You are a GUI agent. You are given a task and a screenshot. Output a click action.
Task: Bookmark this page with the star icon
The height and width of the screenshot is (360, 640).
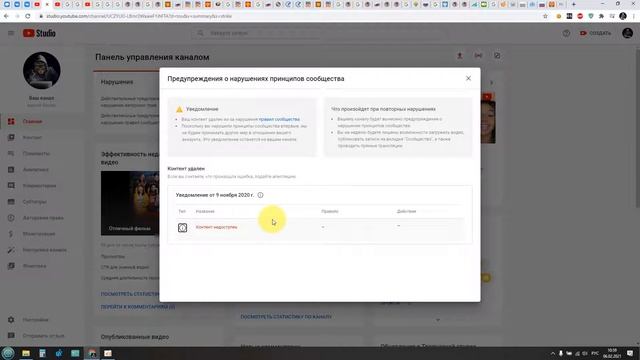(x=545, y=16)
